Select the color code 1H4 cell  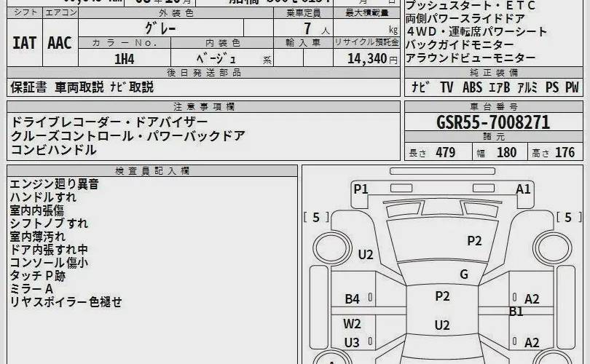pyautogui.click(x=124, y=60)
